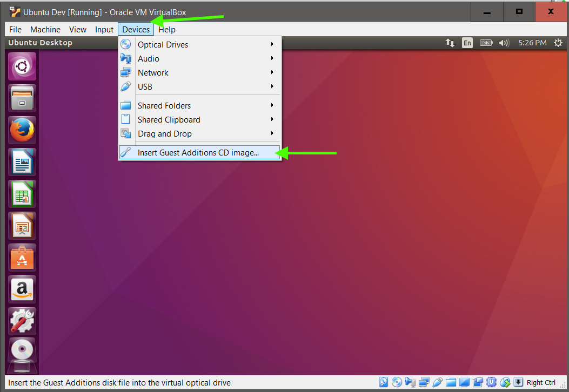The width and height of the screenshot is (569, 392).
Task: Open the Input menu
Action: click(x=104, y=29)
